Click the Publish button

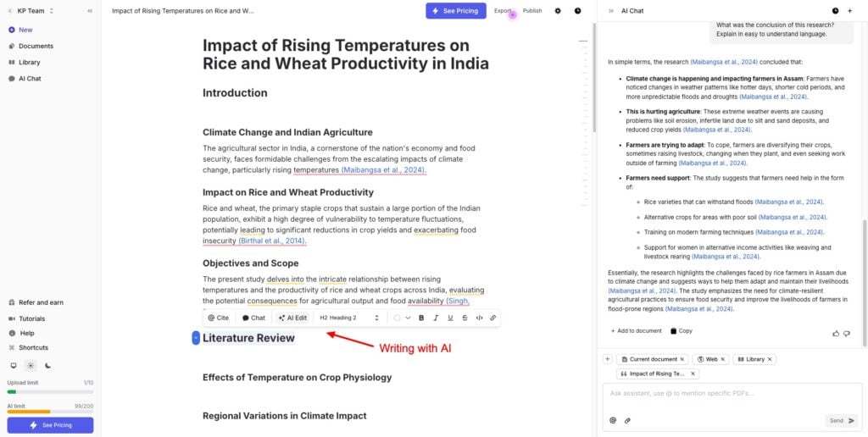coord(532,11)
